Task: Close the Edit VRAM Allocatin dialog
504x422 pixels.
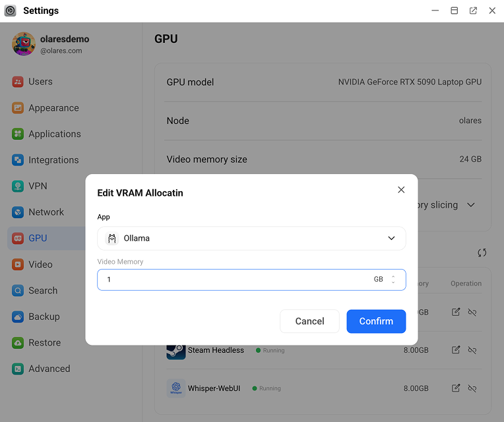Action: 401,190
